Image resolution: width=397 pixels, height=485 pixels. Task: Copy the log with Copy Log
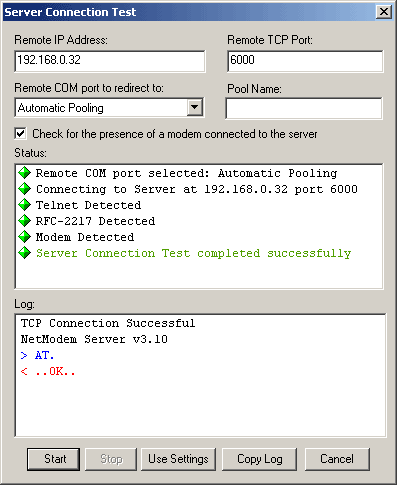[259, 459]
